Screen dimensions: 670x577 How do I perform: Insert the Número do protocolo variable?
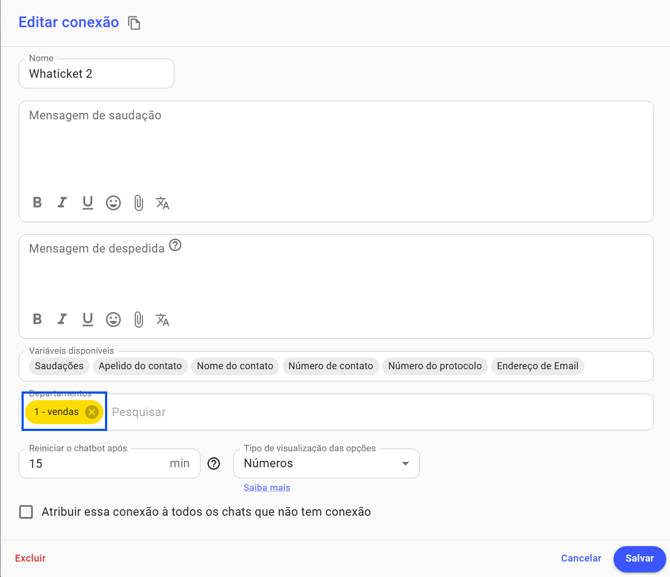pos(435,366)
